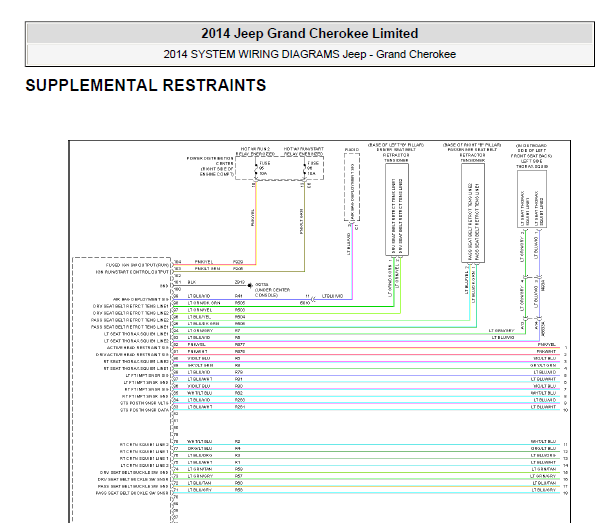Screen dimensions: 606x523
Task: Click the BLK ground wire label
Action: [192, 282]
